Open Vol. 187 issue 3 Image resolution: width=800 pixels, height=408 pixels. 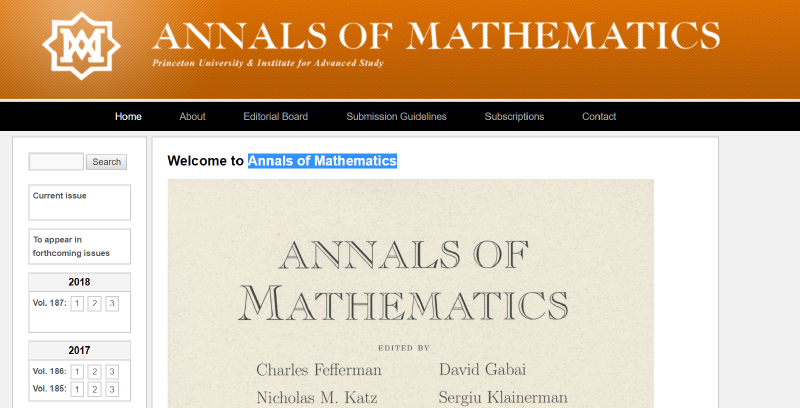[112, 303]
